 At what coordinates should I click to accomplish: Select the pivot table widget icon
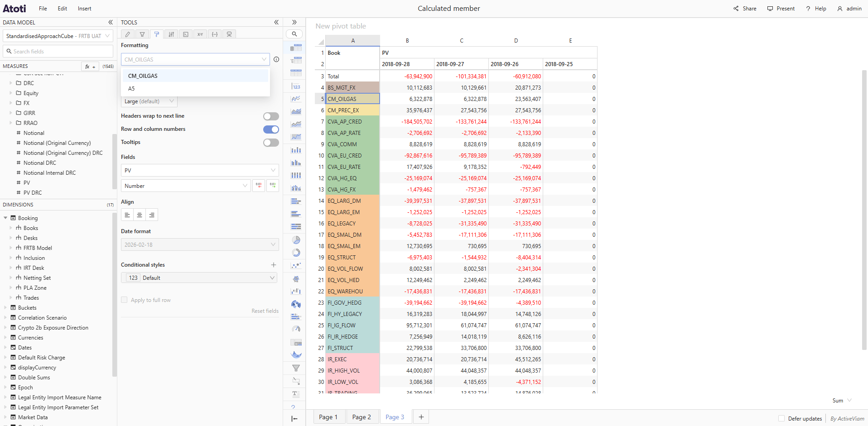click(296, 48)
